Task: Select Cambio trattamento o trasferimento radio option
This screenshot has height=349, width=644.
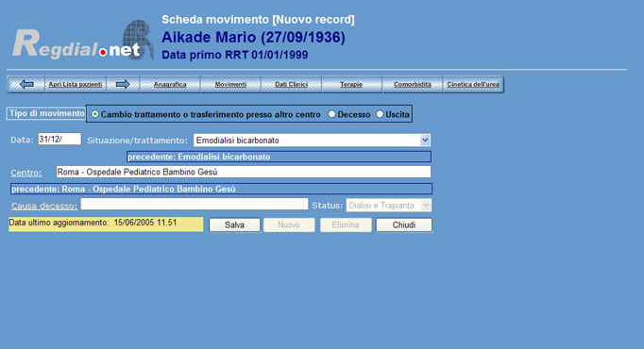Action: tap(94, 114)
